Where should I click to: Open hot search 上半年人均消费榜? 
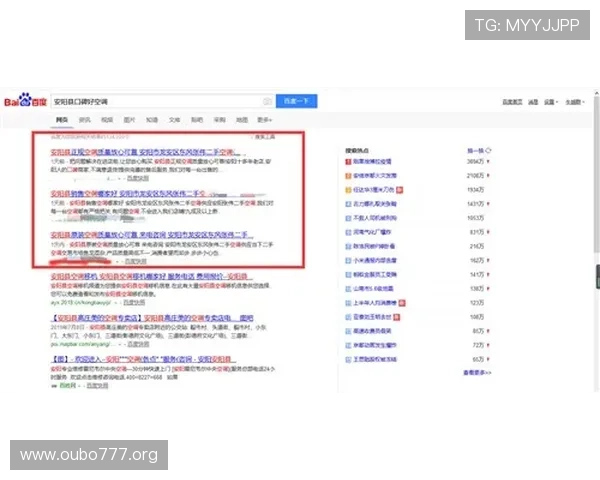375,303
